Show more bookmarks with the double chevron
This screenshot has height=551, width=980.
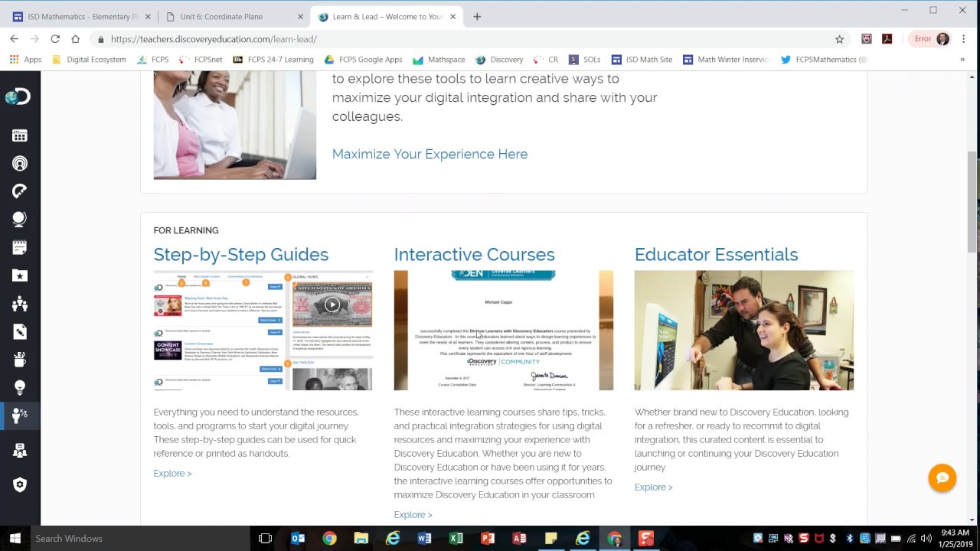[962, 60]
